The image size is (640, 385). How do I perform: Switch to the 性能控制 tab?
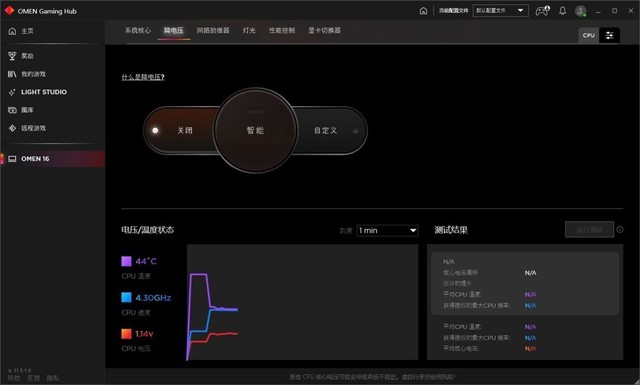coord(282,31)
